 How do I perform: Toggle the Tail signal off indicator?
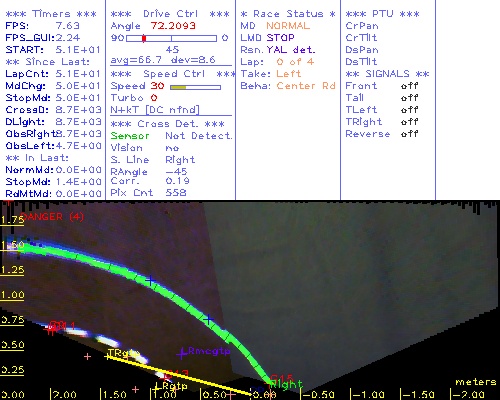tap(409, 98)
